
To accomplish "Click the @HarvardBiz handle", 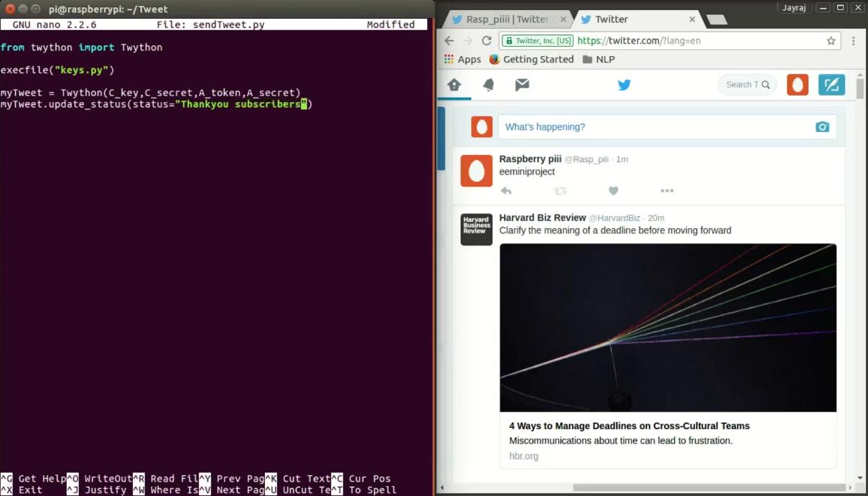I will [x=615, y=218].
